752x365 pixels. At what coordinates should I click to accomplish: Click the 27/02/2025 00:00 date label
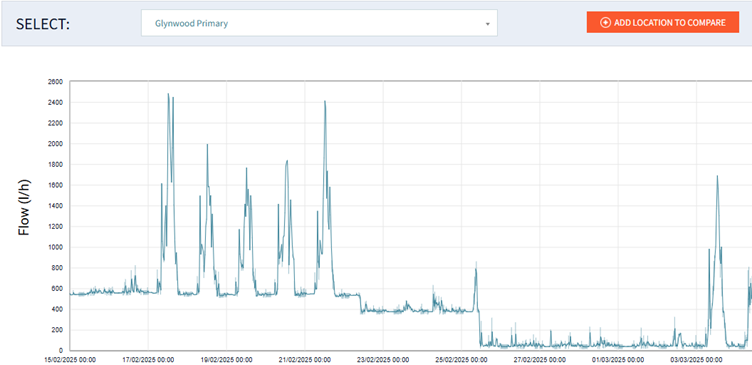tap(540, 359)
